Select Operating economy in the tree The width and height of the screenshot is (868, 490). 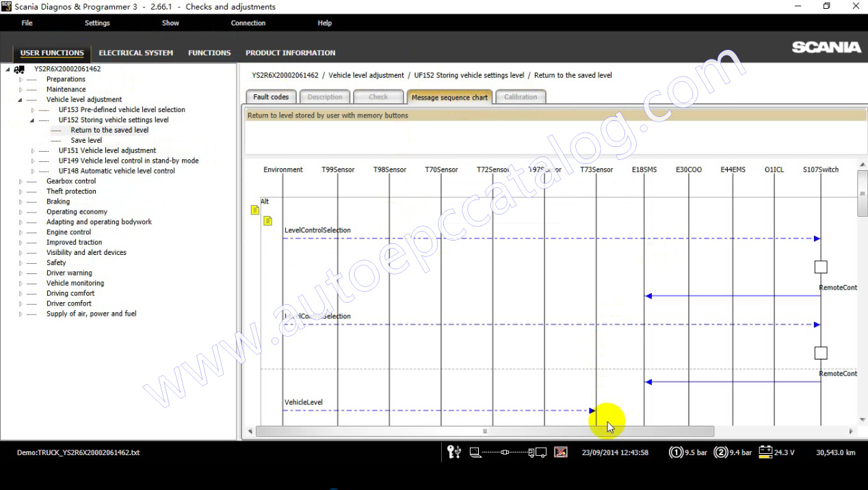coord(77,212)
